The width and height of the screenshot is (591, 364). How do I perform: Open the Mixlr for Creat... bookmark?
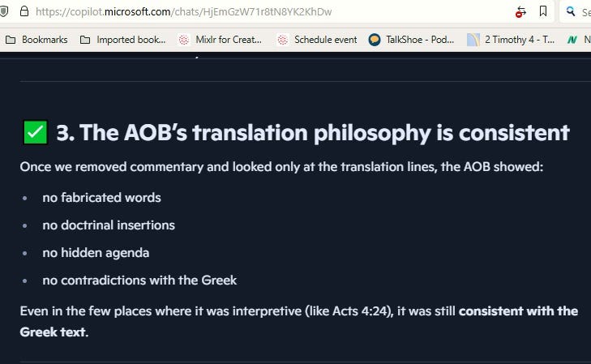point(221,40)
